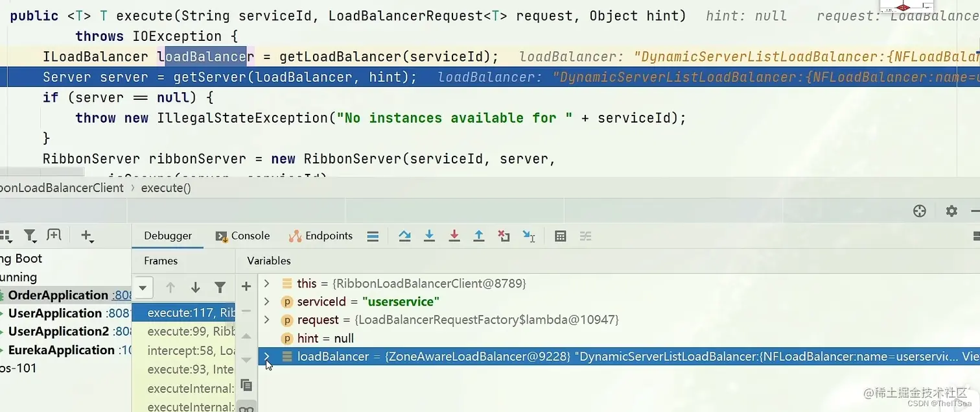Screen dimensions: 980x412
Task: Click the RibbonServer type name in the code
Action: point(91,159)
